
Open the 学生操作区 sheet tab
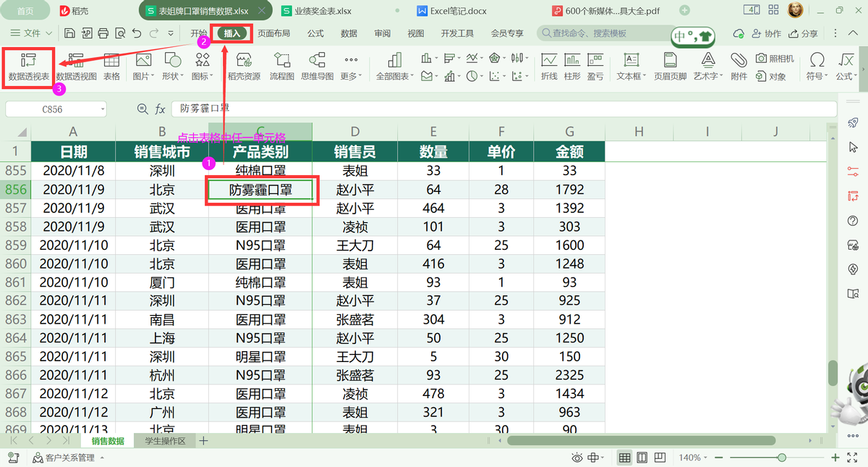pyautogui.click(x=166, y=441)
